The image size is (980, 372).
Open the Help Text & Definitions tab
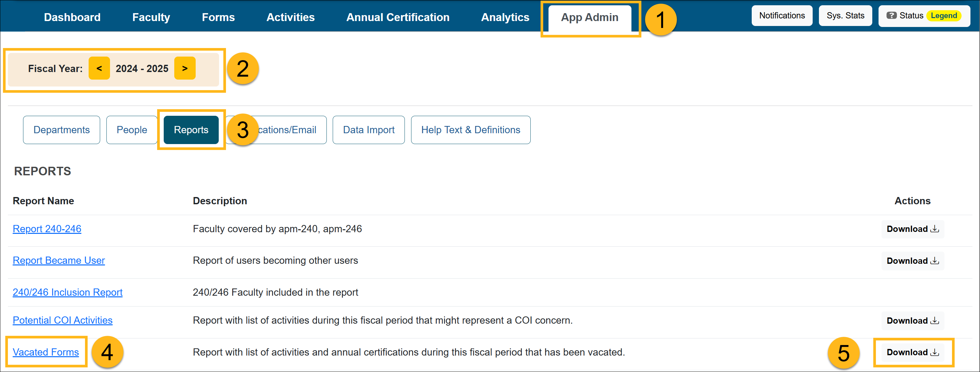(471, 130)
